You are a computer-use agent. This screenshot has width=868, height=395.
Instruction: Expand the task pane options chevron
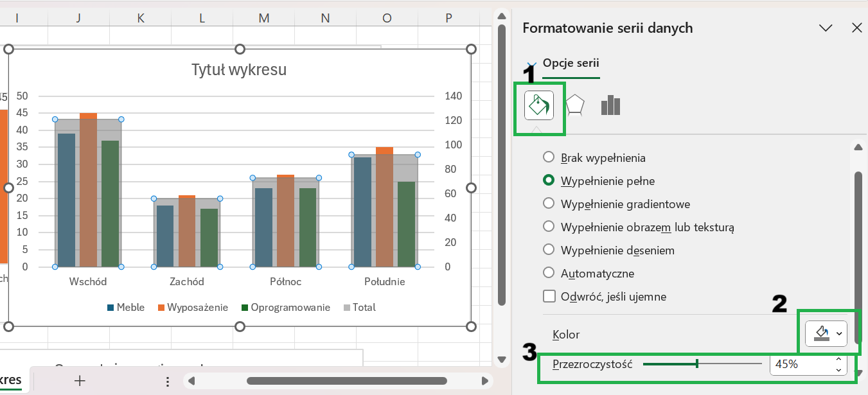(x=826, y=28)
